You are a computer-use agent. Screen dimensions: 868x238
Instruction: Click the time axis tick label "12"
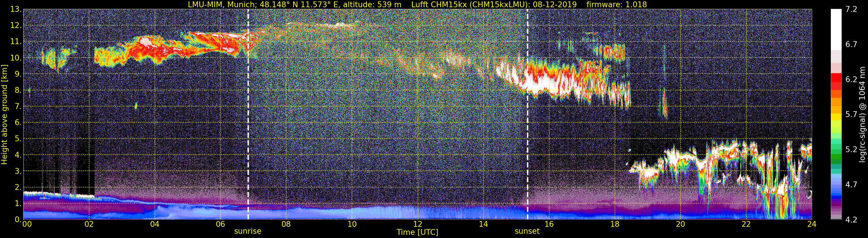[417, 224]
